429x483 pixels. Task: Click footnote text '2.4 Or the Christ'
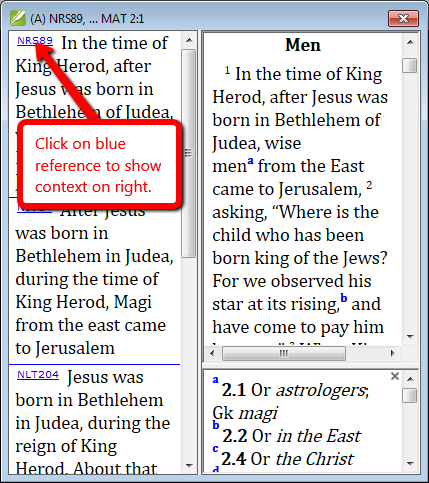point(287,459)
